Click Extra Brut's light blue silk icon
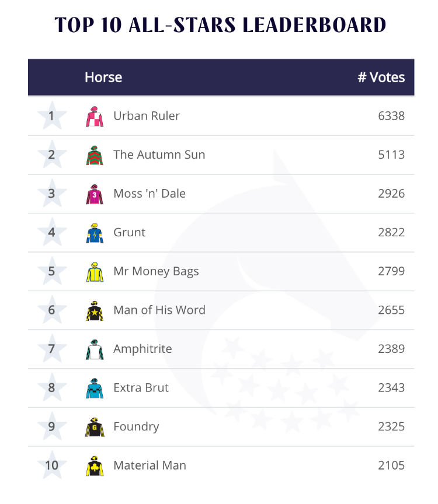The image size is (438, 504). click(x=95, y=388)
